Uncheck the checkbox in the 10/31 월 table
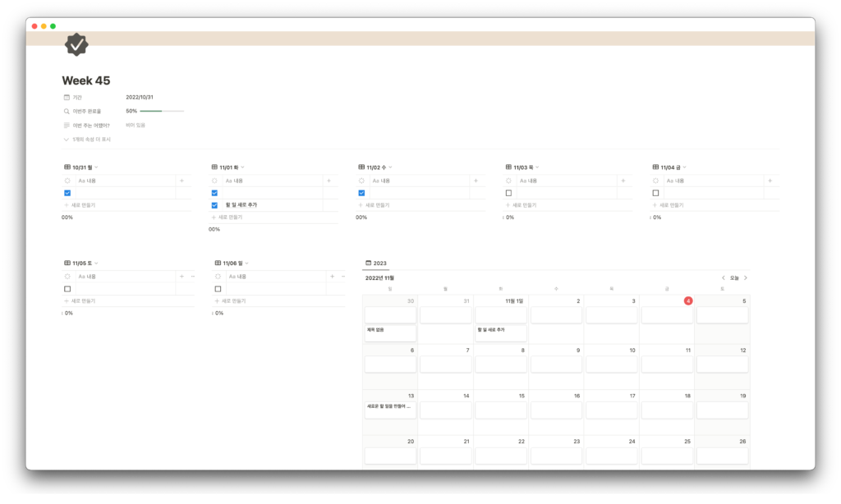 pyautogui.click(x=67, y=193)
